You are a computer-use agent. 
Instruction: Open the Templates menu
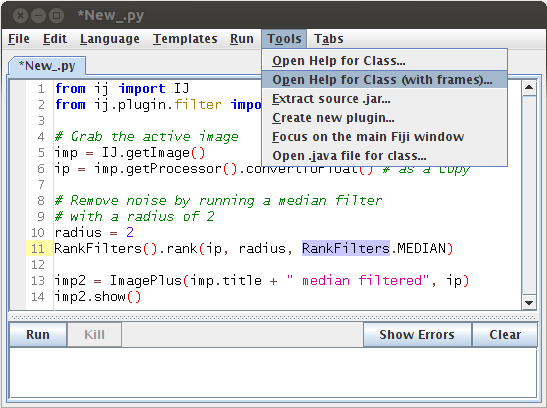coord(185,39)
